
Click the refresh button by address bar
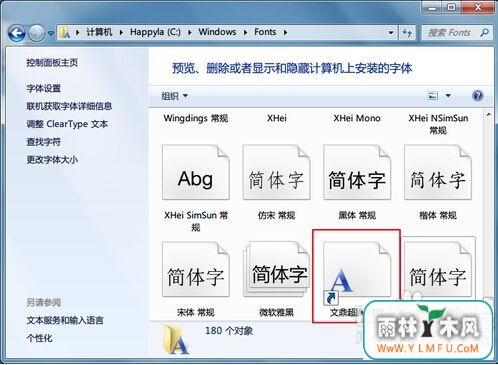pyautogui.click(x=407, y=33)
